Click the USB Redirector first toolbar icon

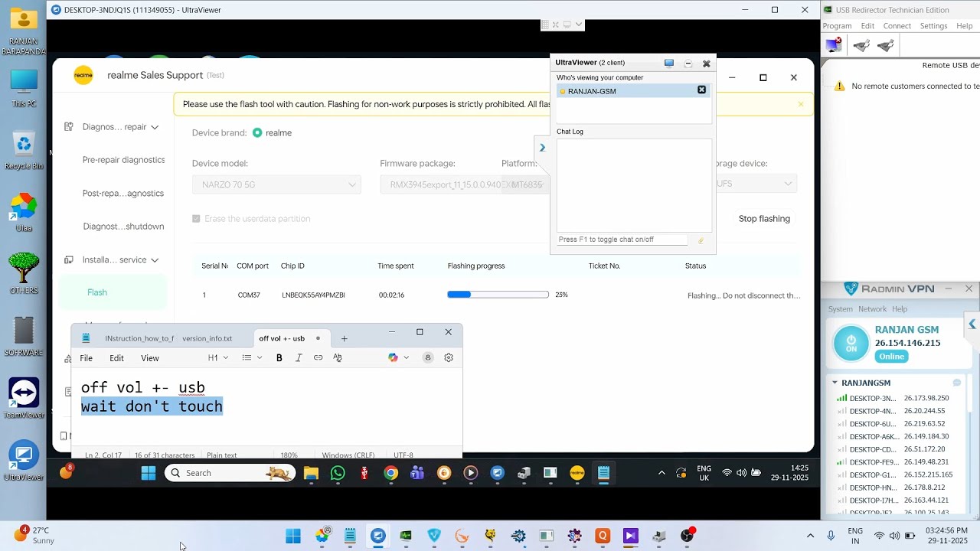(835, 45)
